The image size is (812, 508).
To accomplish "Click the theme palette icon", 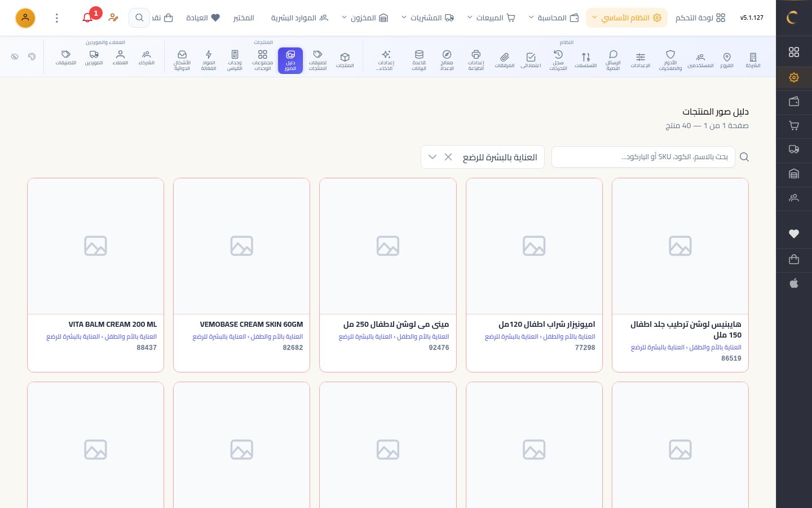I will click(32, 56).
